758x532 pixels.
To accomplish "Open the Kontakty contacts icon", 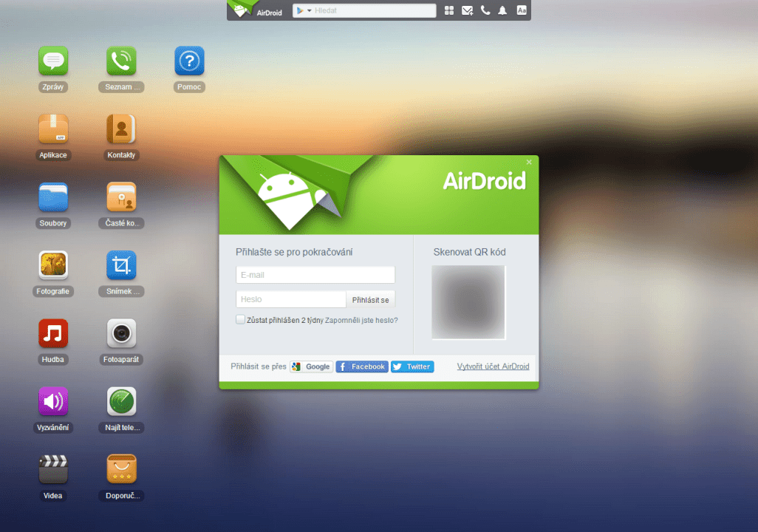I will (x=121, y=129).
